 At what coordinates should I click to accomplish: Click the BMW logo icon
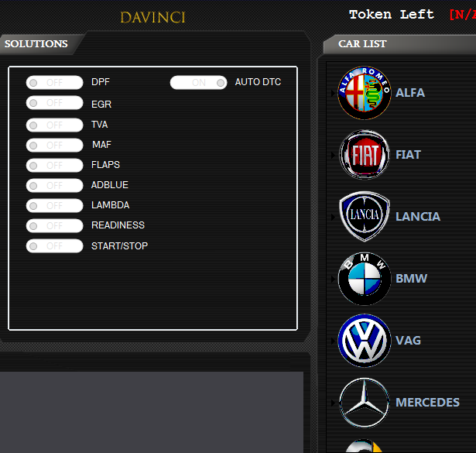pyautogui.click(x=365, y=279)
